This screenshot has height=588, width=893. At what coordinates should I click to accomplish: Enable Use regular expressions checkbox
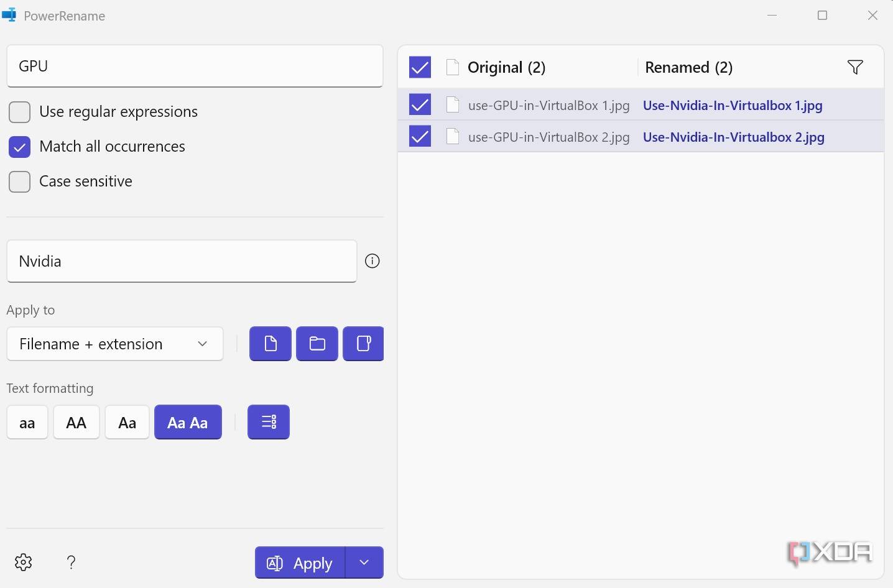tap(20, 112)
